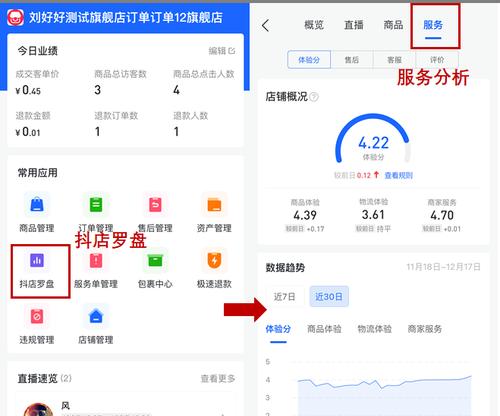Tap 退款人数 value 1
500x416 pixels.
(x=176, y=132)
